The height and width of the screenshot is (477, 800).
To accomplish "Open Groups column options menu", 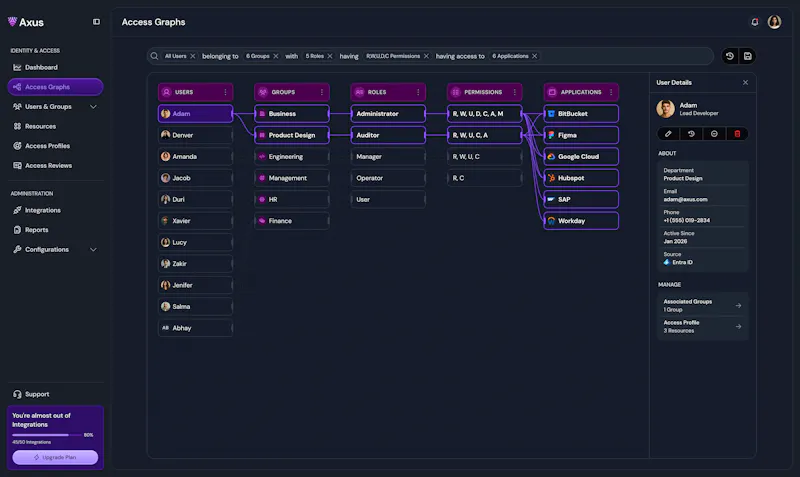I will tap(322, 92).
